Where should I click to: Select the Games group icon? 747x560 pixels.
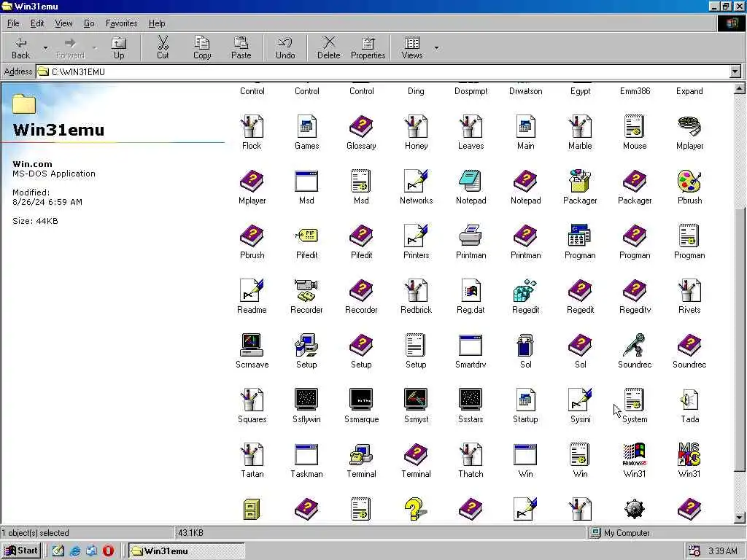pyautogui.click(x=306, y=127)
